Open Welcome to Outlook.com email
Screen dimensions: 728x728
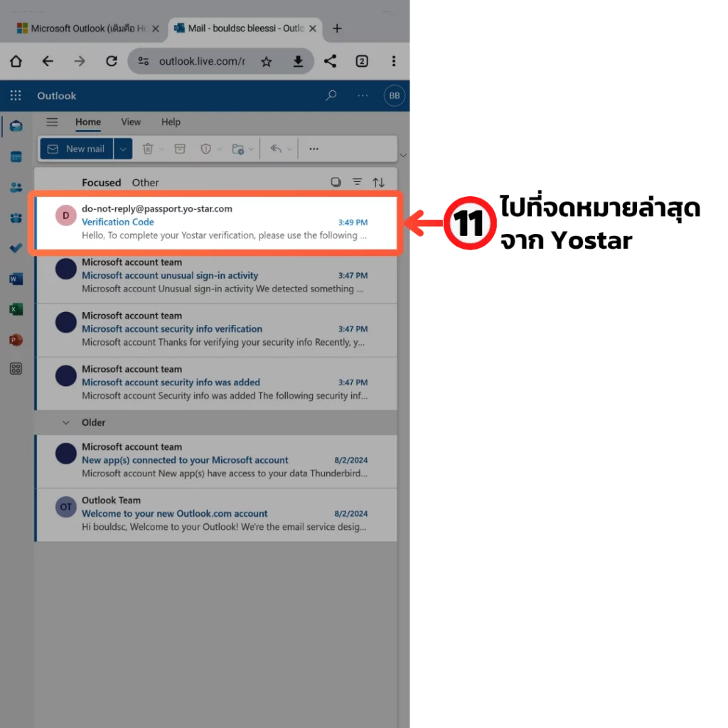click(x=216, y=514)
